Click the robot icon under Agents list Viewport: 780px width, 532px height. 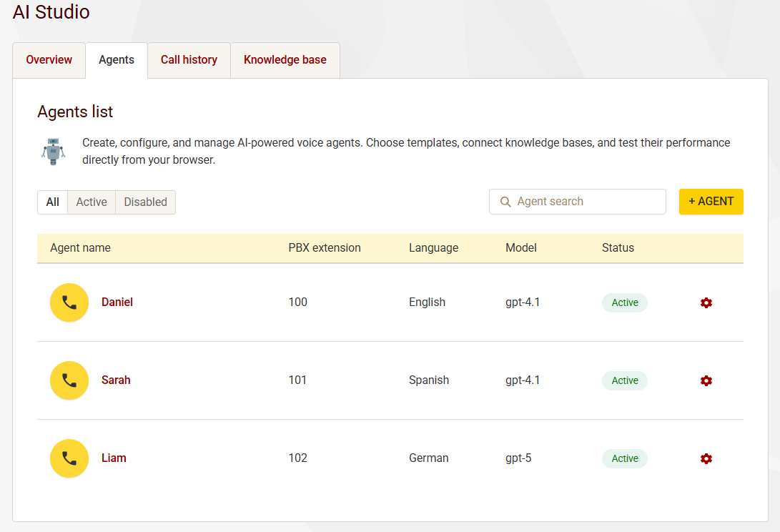click(x=54, y=152)
